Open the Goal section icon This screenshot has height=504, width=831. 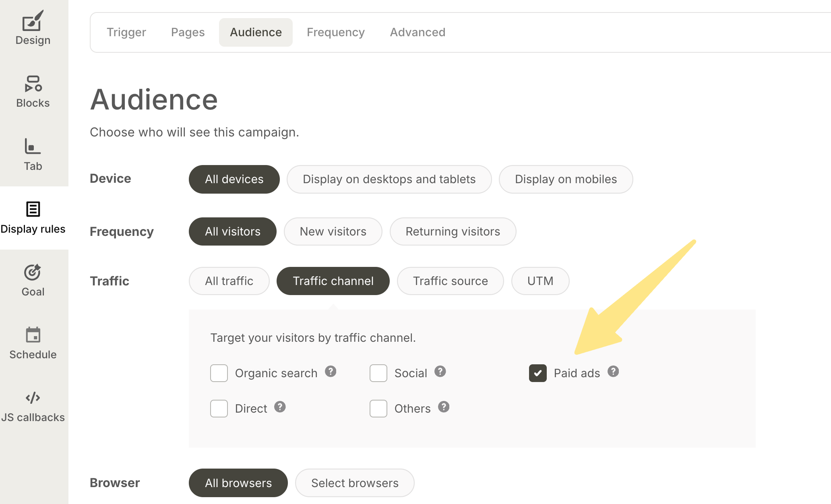tap(33, 272)
